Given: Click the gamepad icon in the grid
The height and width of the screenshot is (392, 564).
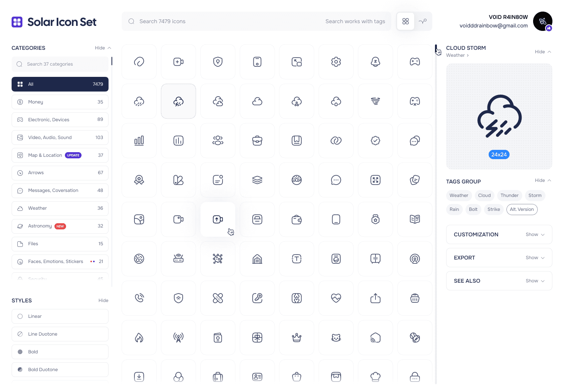Looking at the screenshot, I should pos(415,62).
